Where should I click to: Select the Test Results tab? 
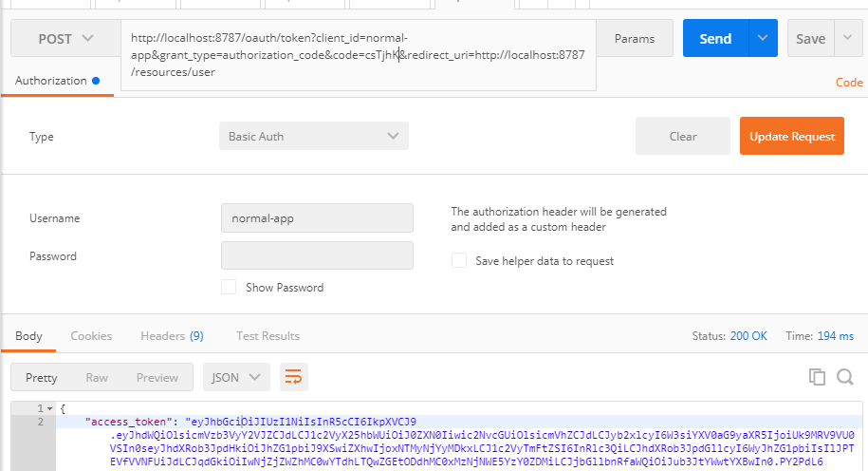(x=268, y=336)
